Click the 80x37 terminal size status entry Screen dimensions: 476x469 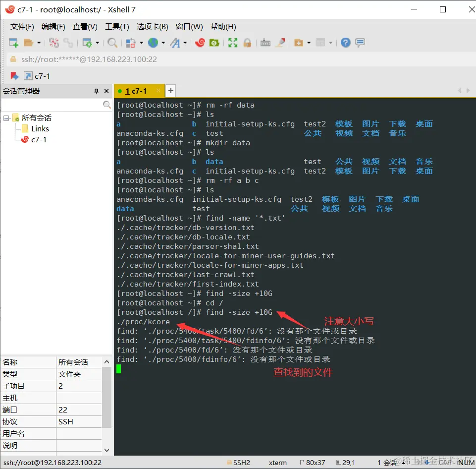(313, 463)
